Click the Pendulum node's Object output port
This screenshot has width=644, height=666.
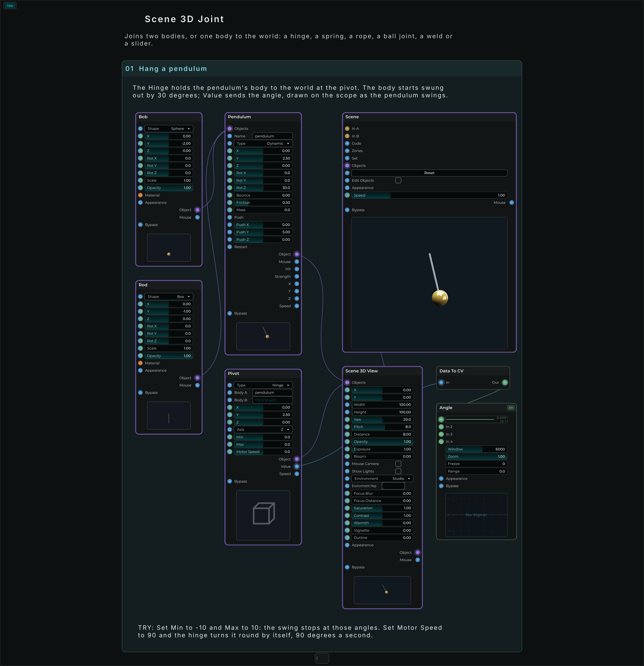(x=297, y=254)
